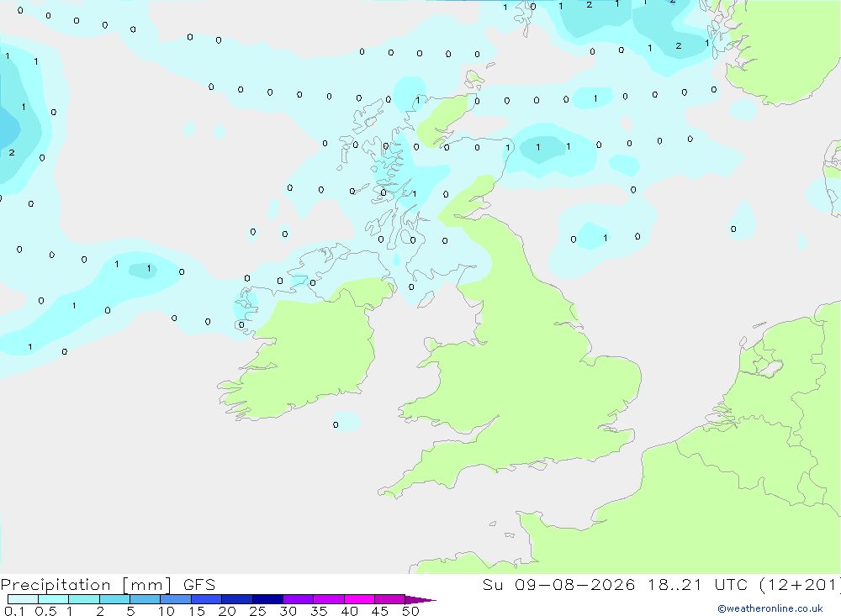Screen dimensions: 841x616
Task: Select the 'Precipitation [mm]' title text
Action: pos(86,585)
